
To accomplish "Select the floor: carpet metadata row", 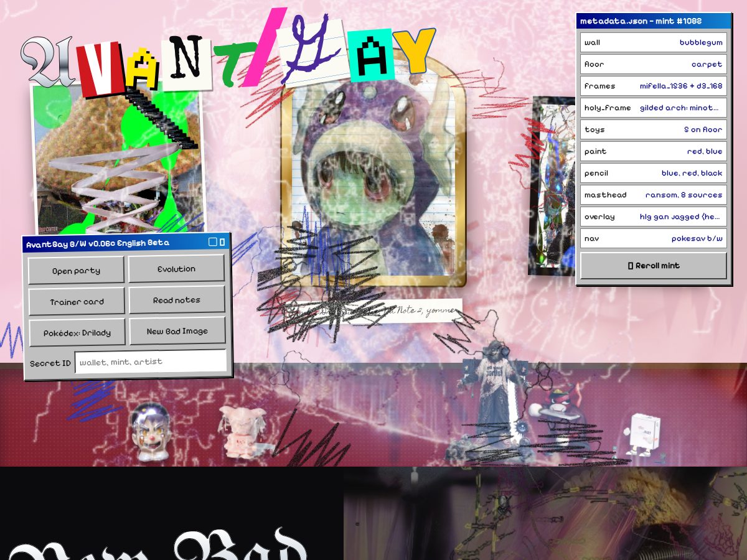I will 654,64.
